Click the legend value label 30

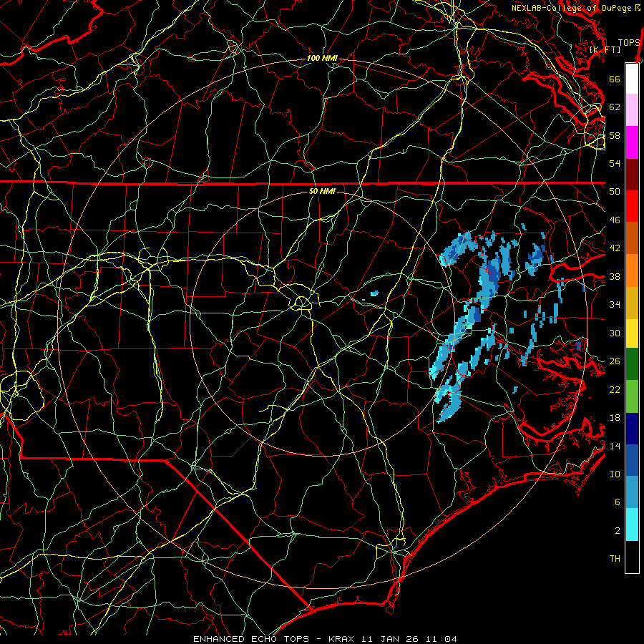click(x=615, y=333)
